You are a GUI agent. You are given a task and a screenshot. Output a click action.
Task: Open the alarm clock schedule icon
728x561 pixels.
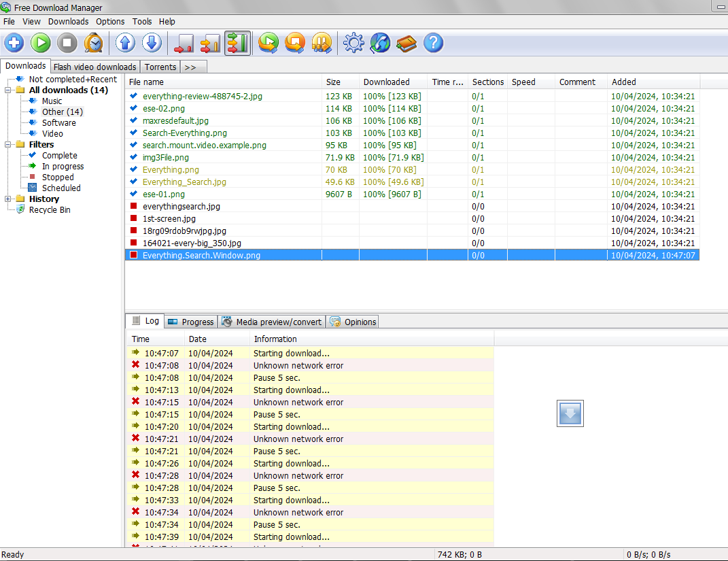point(93,44)
